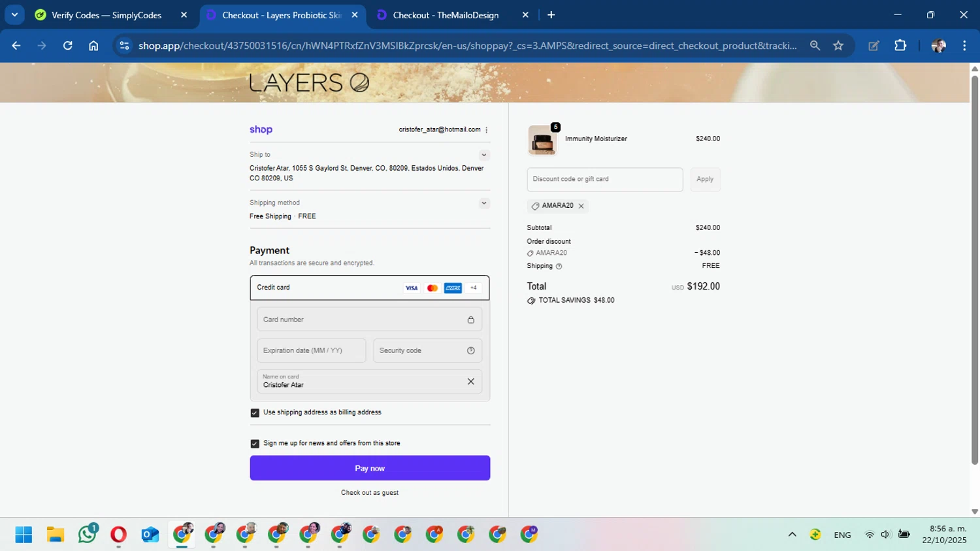Viewport: 980px width, 551px height.
Task: Click the Shipping info help icon
Action: coord(559,267)
